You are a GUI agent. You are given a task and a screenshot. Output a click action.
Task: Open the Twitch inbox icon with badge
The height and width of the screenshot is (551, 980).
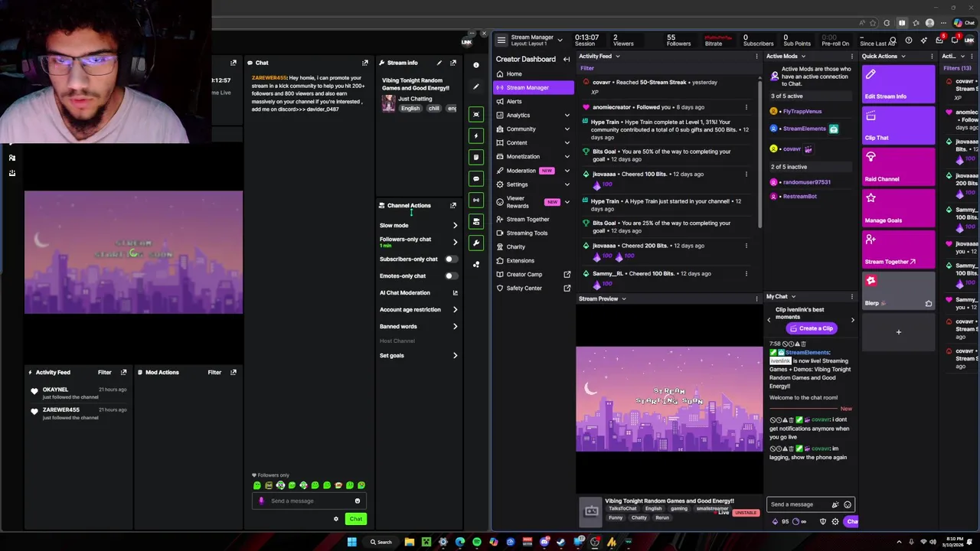click(939, 40)
